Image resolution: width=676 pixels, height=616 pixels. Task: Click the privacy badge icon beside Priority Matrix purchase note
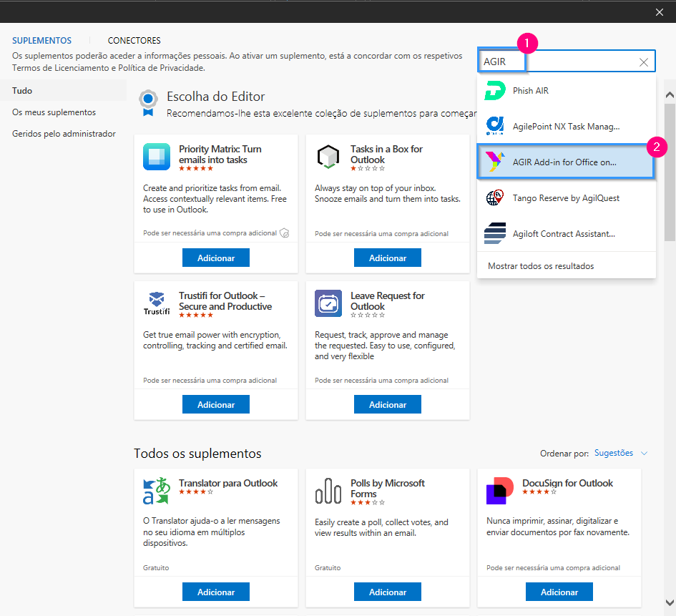[285, 233]
